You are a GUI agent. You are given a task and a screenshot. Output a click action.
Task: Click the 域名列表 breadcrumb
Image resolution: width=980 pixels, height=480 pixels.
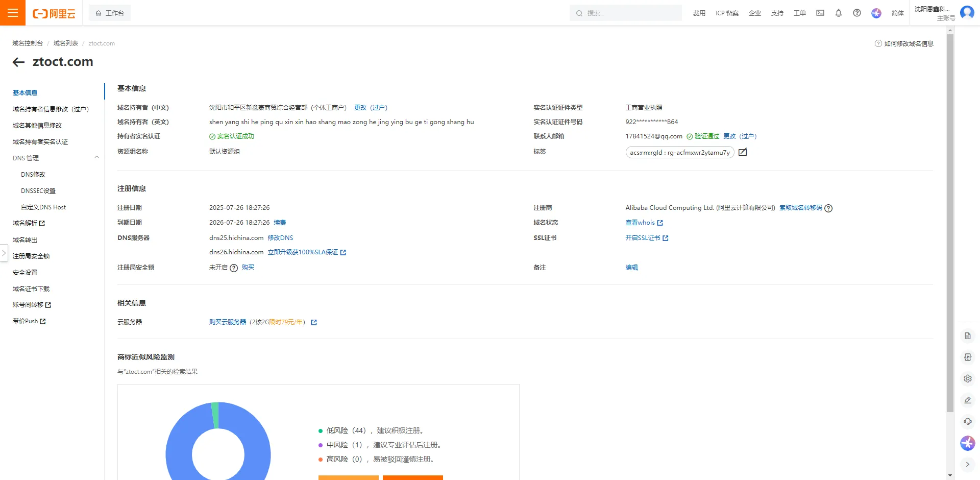pyautogui.click(x=66, y=43)
